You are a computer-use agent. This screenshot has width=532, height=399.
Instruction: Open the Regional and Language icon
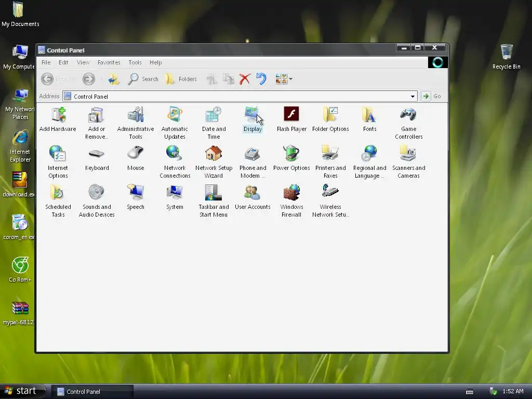(x=369, y=153)
